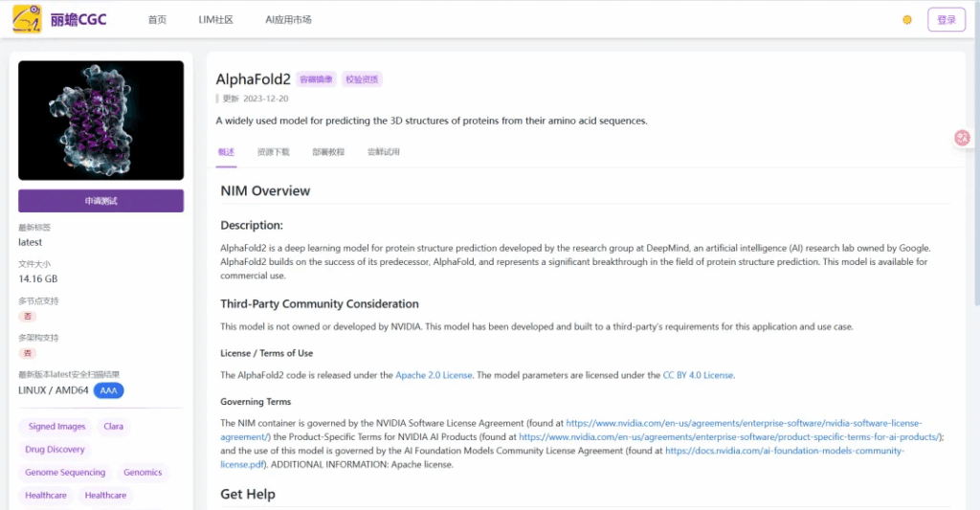Click the latest tag value
Image resolution: width=980 pixels, height=510 pixels.
30,242
